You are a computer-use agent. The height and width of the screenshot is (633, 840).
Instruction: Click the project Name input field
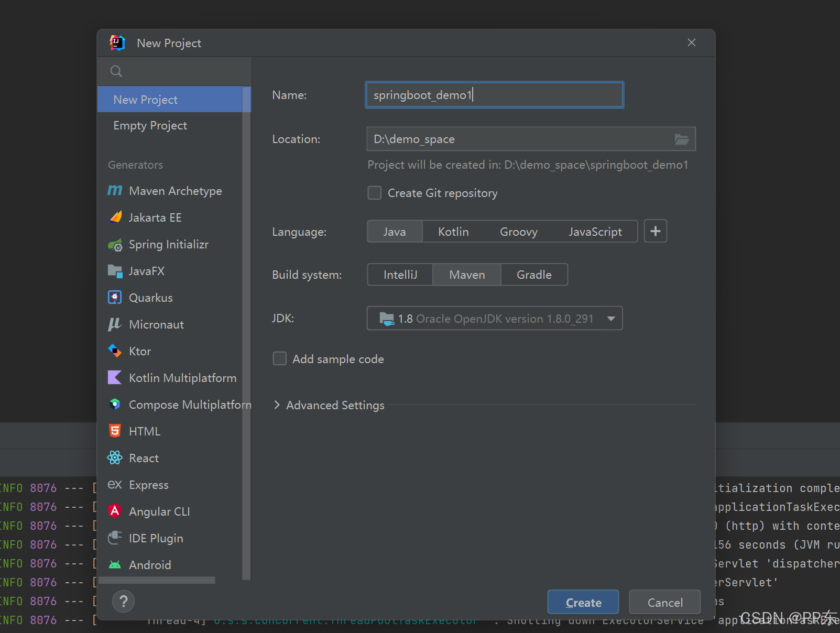pyautogui.click(x=495, y=95)
